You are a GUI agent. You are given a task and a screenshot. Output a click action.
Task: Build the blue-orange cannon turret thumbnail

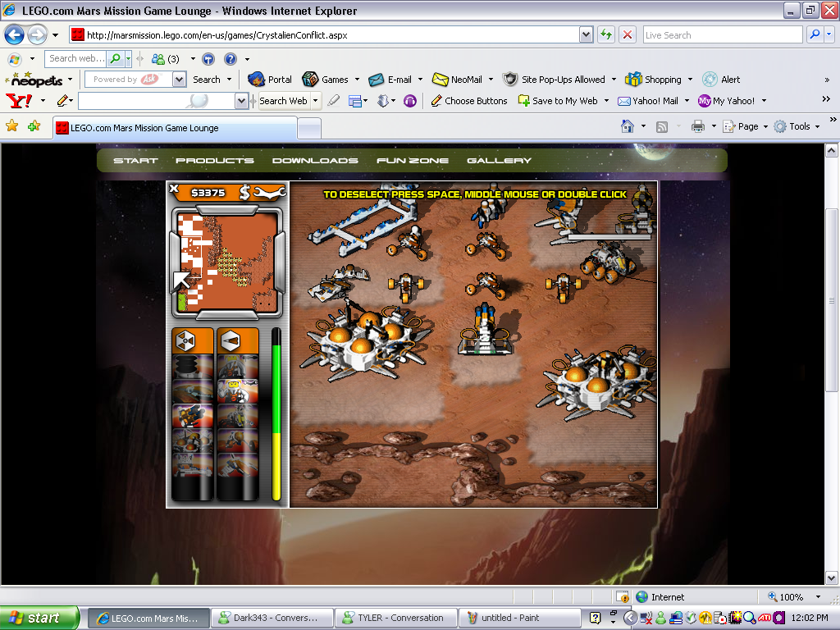(193, 416)
